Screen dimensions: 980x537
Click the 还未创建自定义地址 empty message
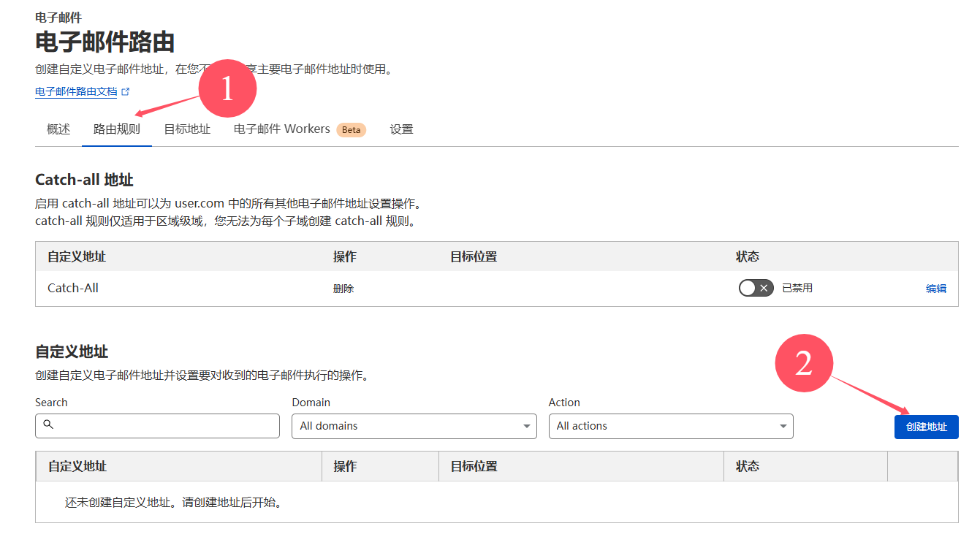(173, 503)
